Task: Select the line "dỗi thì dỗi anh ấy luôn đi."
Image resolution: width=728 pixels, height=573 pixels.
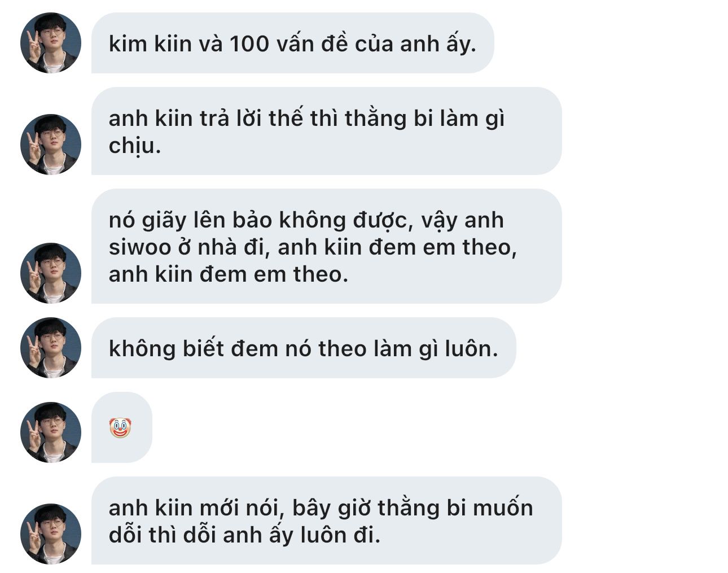Action: click(245, 535)
